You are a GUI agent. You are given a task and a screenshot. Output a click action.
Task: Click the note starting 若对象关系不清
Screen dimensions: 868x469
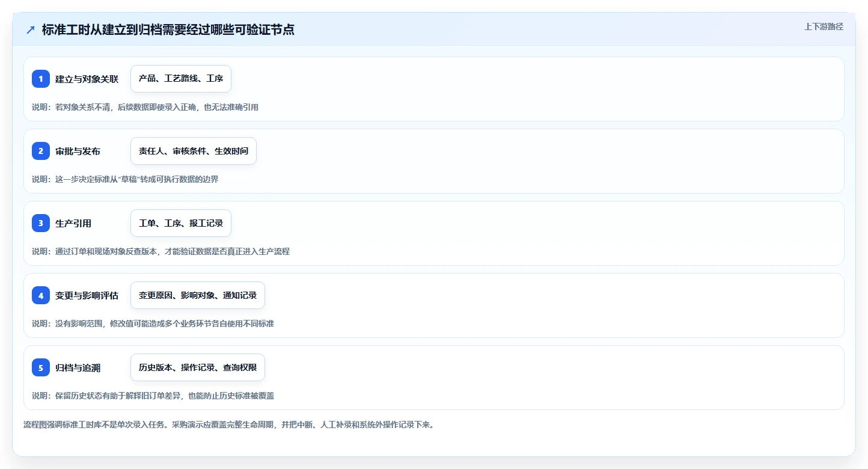[145, 107]
